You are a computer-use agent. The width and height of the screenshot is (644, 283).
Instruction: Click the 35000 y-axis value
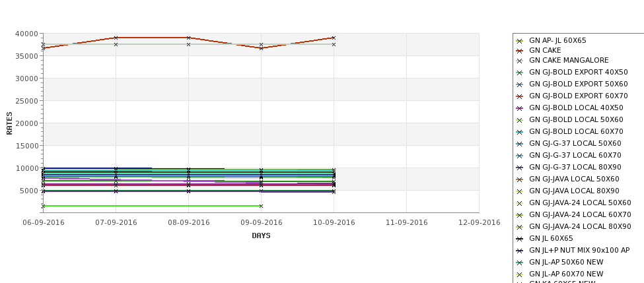pos(27,56)
